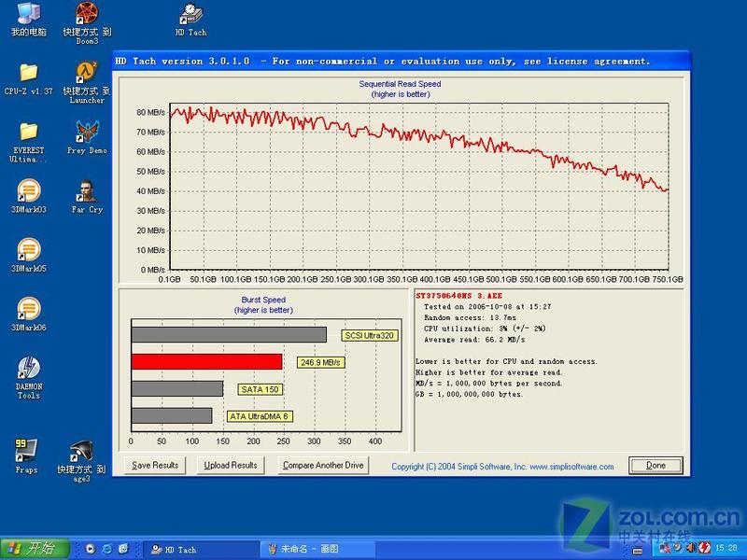Click the 750.1GB axis label

click(667, 279)
